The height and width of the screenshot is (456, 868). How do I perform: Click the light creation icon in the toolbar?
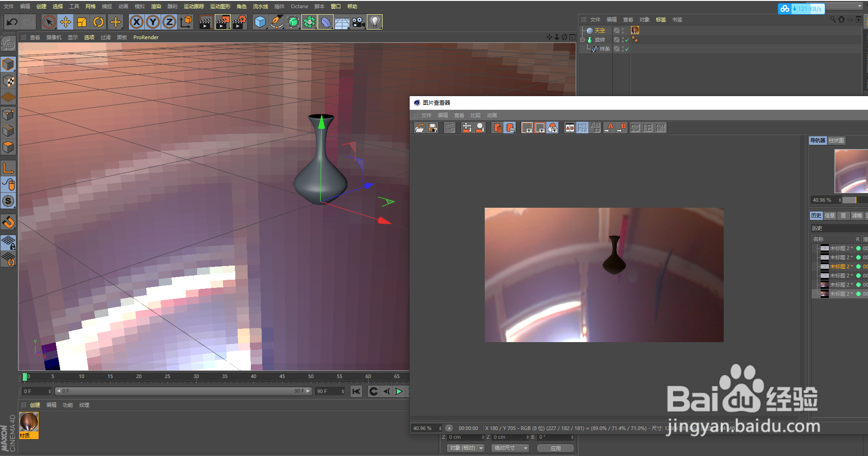tap(375, 22)
